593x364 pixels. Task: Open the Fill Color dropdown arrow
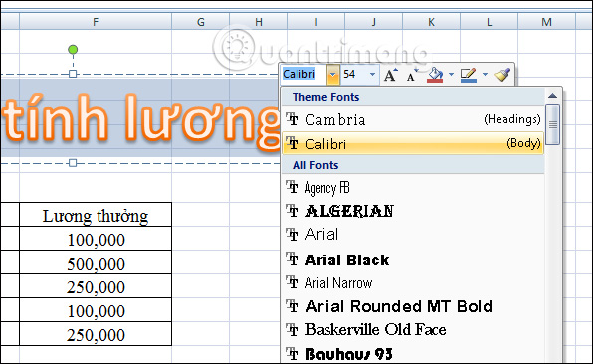point(451,75)
